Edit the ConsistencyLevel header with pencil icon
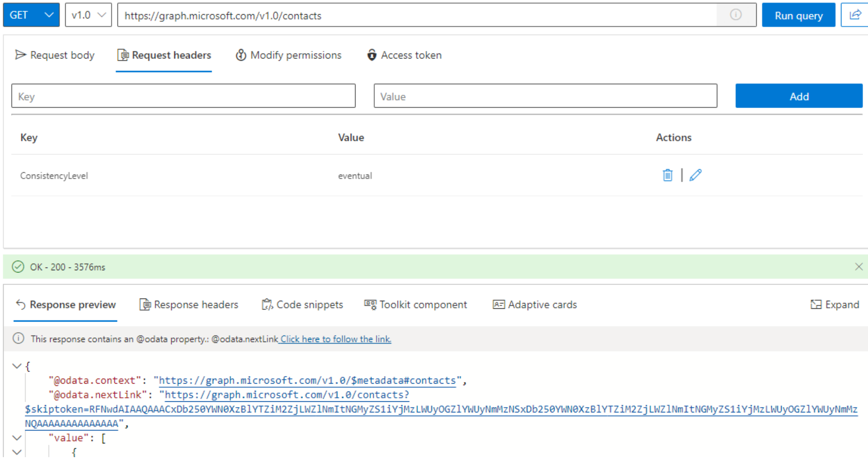 tap(696, 175)
